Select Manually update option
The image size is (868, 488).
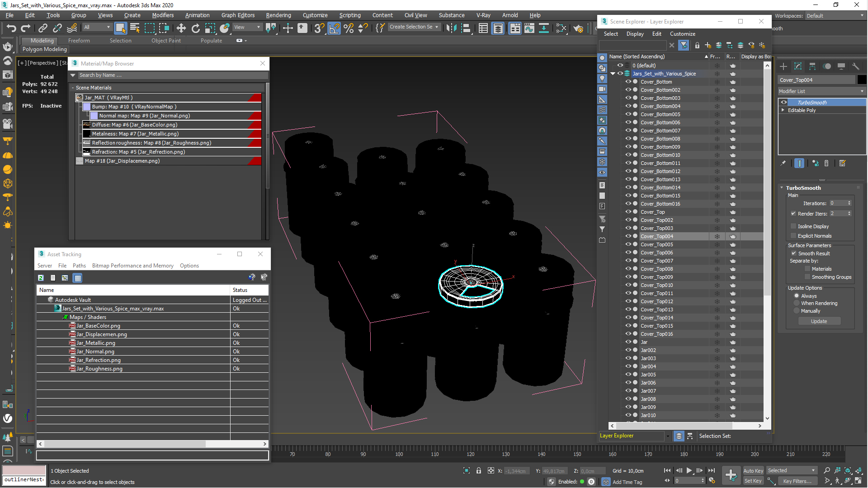[797, 311]
